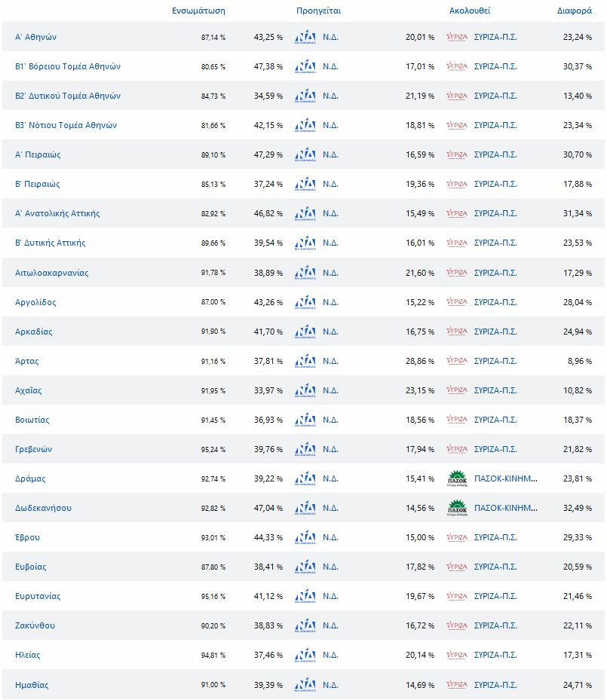Click ΣΥΡΙΖΑ-Π.Σ. party name in Βοιωτίας row

pyautogui.click(x=495, y=420)
